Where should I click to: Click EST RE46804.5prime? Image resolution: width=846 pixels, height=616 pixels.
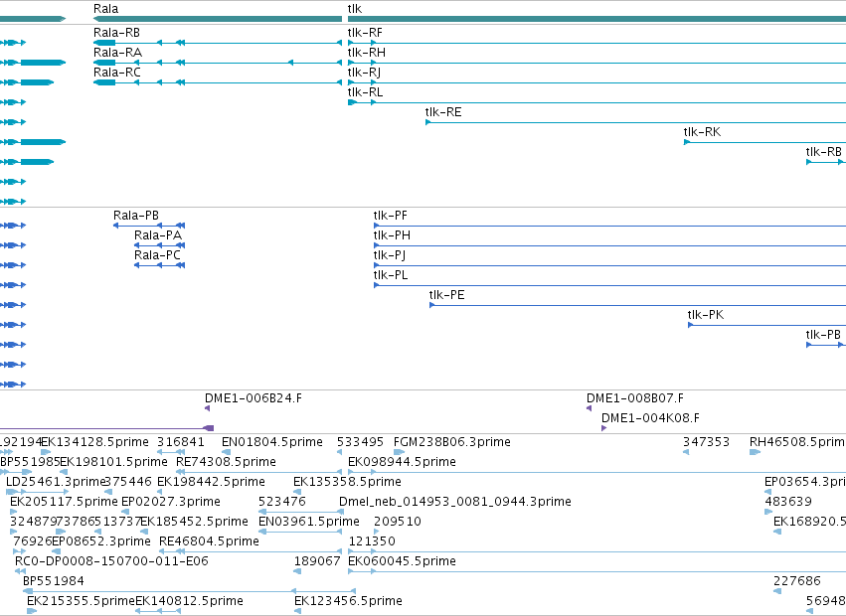(210, 541)
